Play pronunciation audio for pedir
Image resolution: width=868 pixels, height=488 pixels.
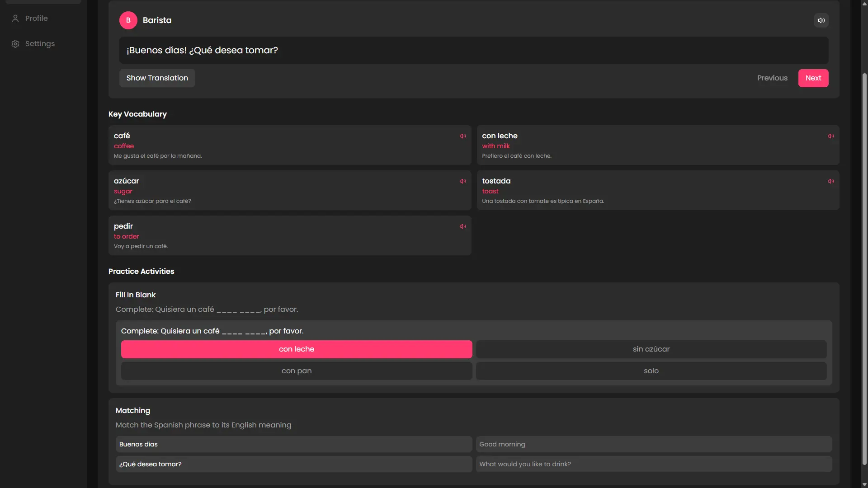[x=462, y=226]
